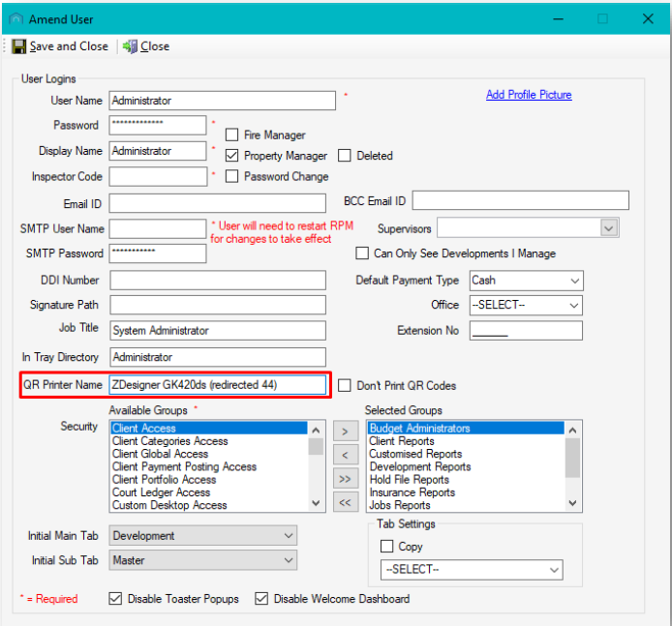Viewport: 672px width, 626px height.
Task: Click the Extension No input field
Action: coord(526,331)
